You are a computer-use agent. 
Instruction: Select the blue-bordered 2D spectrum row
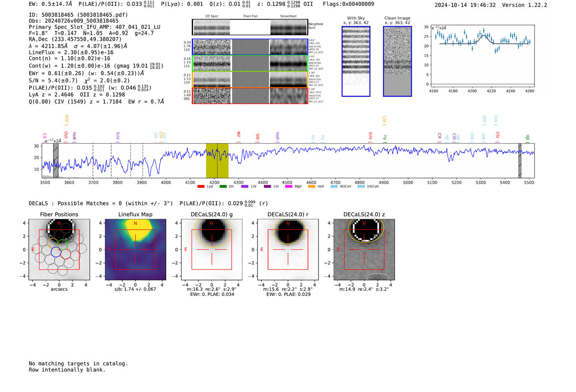coord(250,47)
